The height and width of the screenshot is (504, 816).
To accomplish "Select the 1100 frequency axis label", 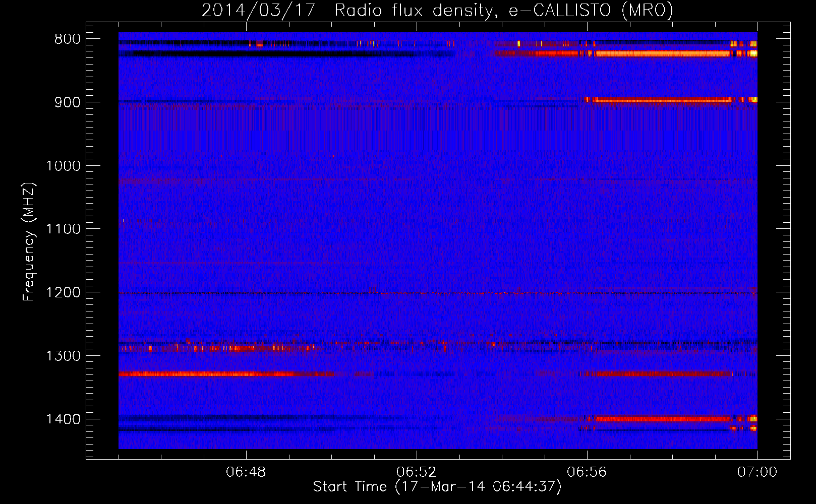I will pos(63,229).
